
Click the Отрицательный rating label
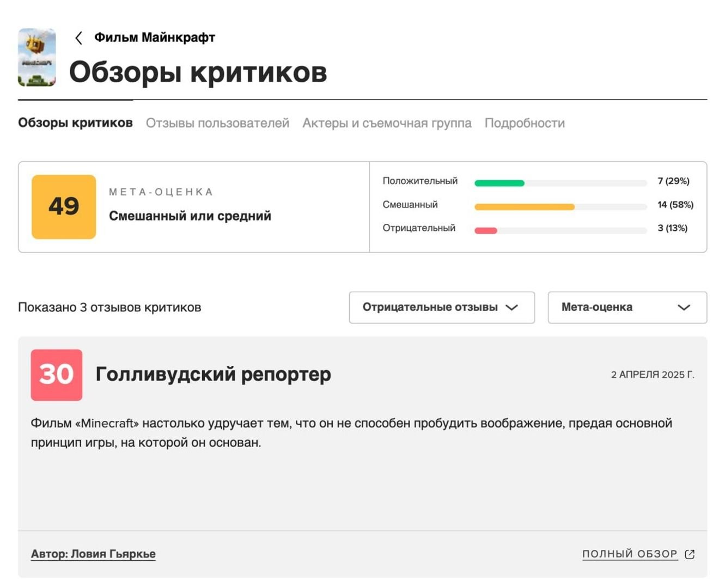click(x=419, y=228)
